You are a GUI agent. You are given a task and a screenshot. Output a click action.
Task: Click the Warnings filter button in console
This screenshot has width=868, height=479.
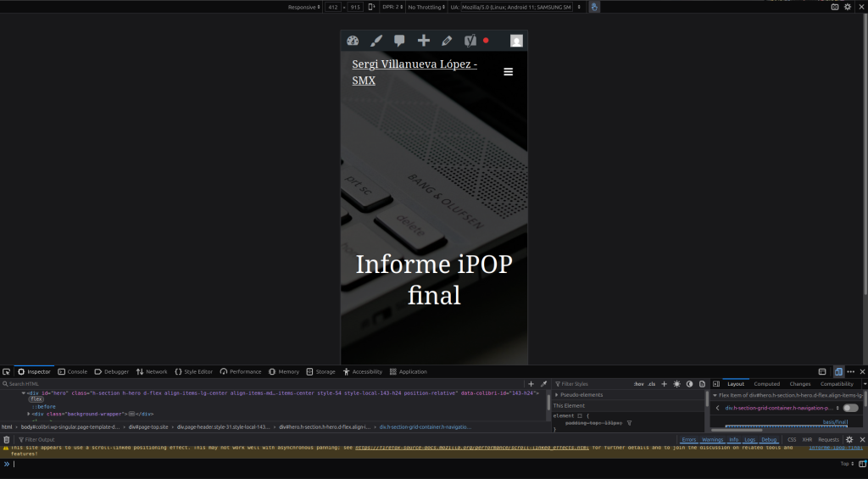tap(711, 439)
